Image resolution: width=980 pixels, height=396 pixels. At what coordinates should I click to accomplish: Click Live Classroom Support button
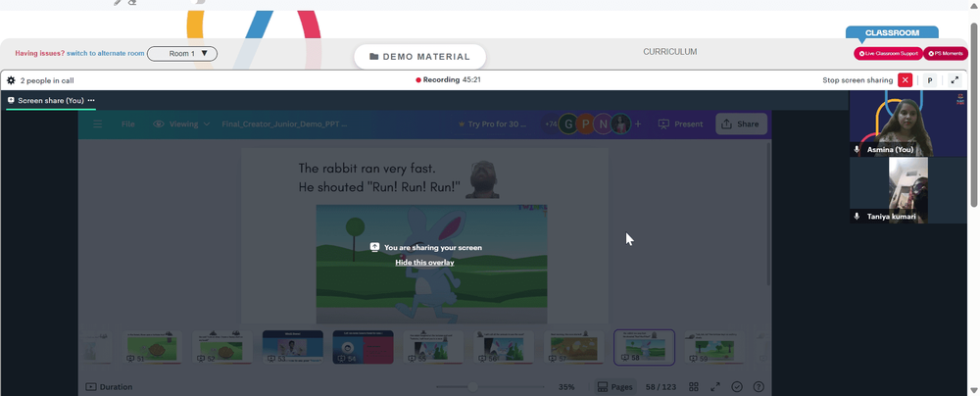tap(888, 53)
